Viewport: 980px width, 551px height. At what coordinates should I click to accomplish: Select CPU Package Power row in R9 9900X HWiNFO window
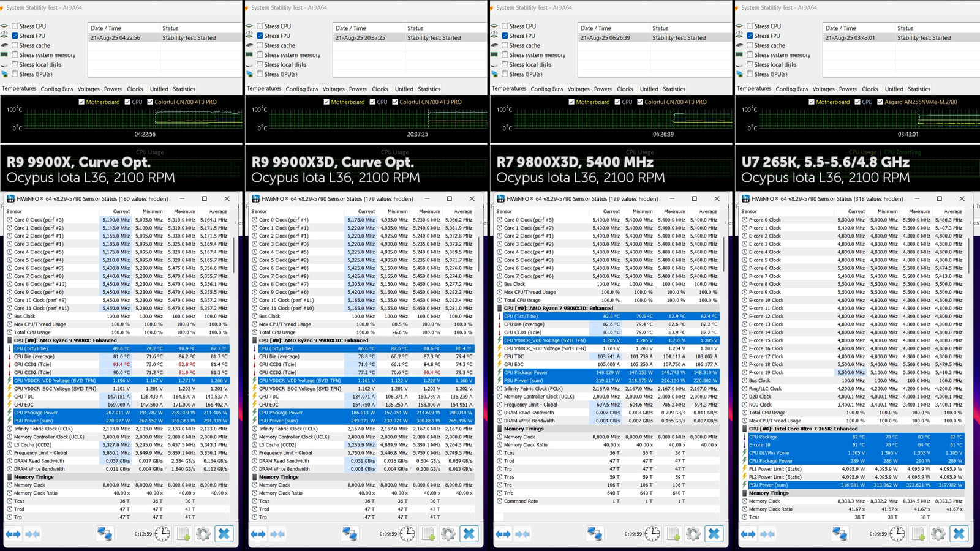click(x=118, y=413)
